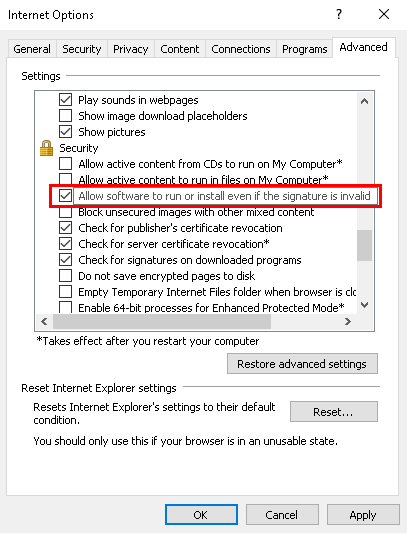Click the down arrow of vertical scrollbar

click(x=364, y=305)
